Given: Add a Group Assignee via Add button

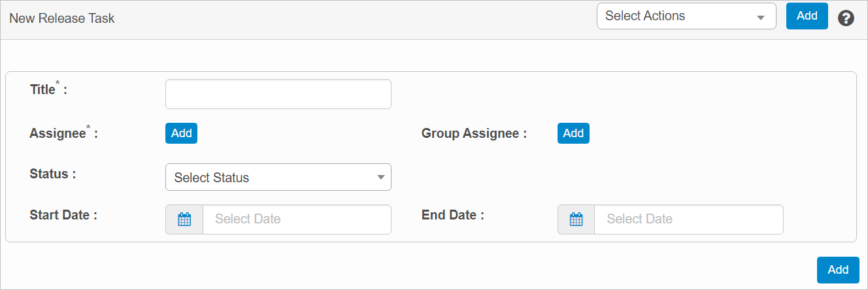Looking at the screenshot, I should point(573,133).
